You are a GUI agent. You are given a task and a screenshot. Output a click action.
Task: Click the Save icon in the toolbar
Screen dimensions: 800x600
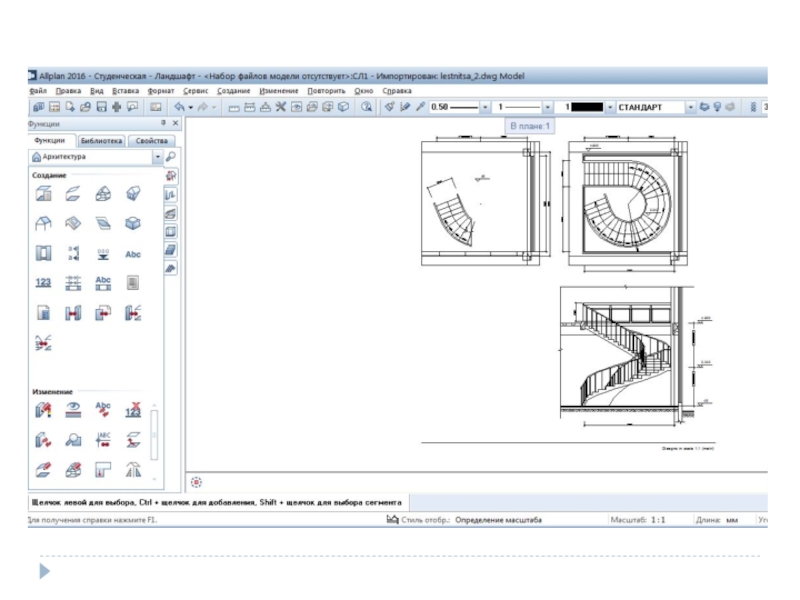(102, 106)
